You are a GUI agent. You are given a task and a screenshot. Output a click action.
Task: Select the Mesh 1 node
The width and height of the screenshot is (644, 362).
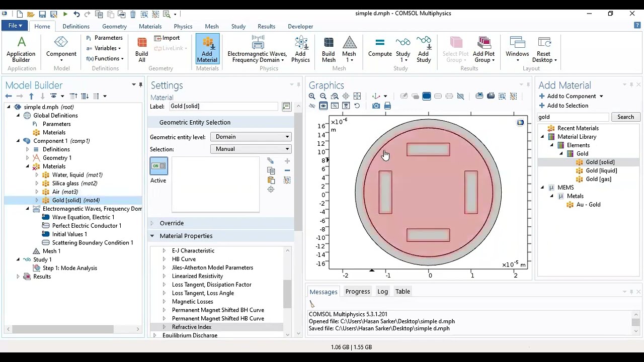coord(51,251)
